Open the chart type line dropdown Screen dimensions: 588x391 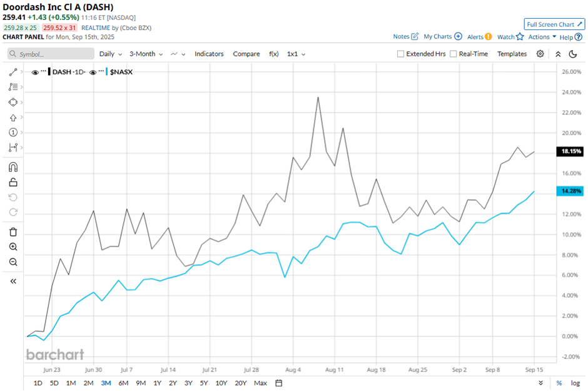[x=178, y=54]
